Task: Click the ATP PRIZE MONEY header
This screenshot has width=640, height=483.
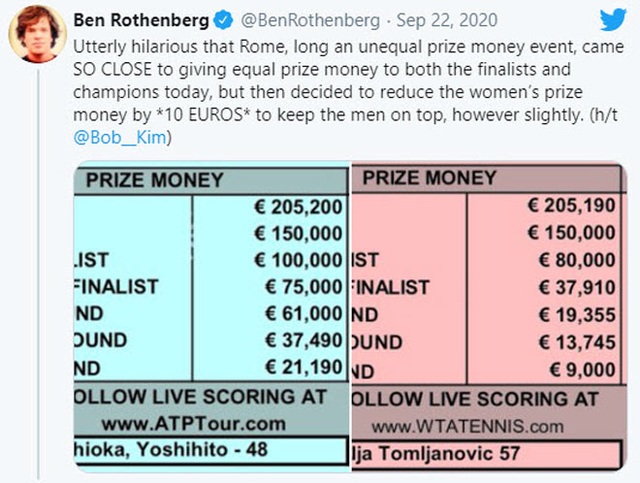Action: click(x=155, y=180)
